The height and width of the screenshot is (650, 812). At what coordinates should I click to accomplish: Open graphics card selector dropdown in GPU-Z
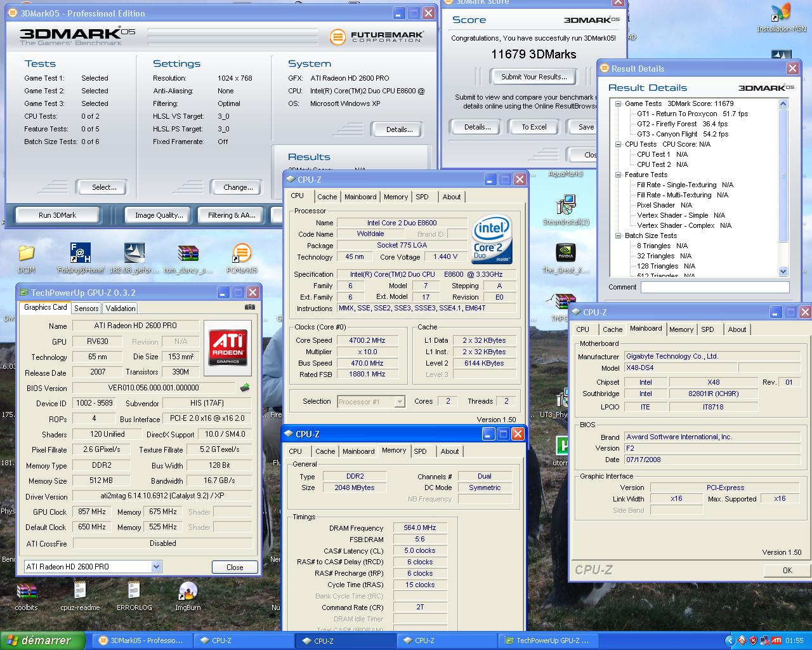point(156,567)
